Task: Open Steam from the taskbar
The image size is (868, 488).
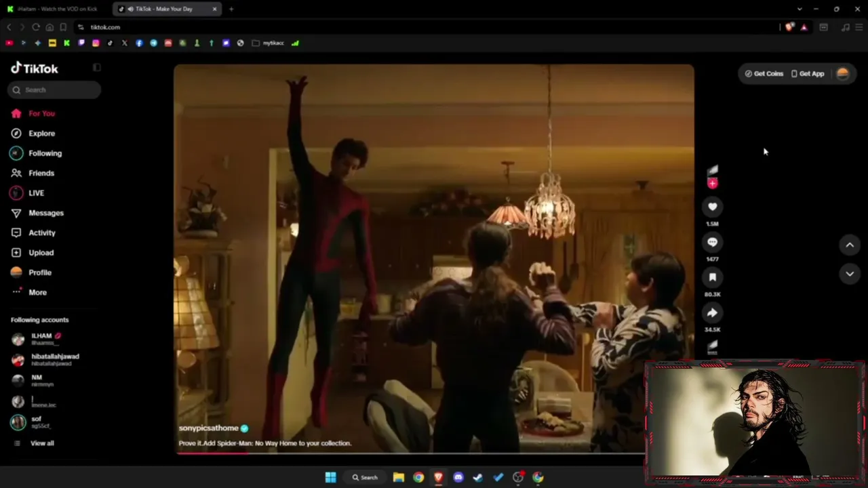Action: coord(478,477)
